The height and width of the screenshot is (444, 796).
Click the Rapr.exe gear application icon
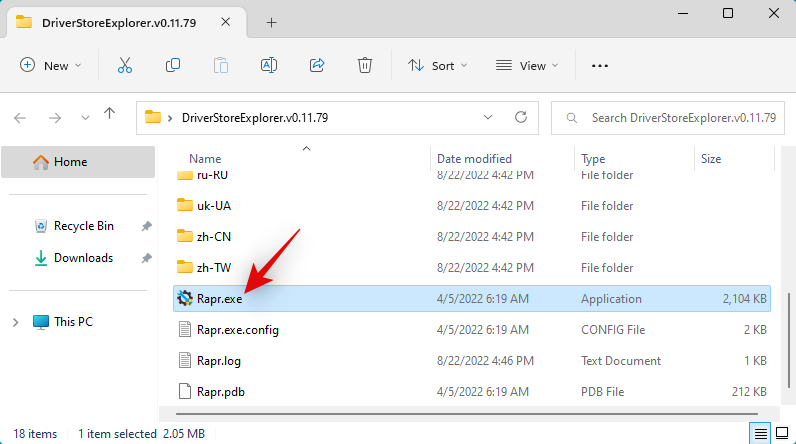click(x=185, y=298)
